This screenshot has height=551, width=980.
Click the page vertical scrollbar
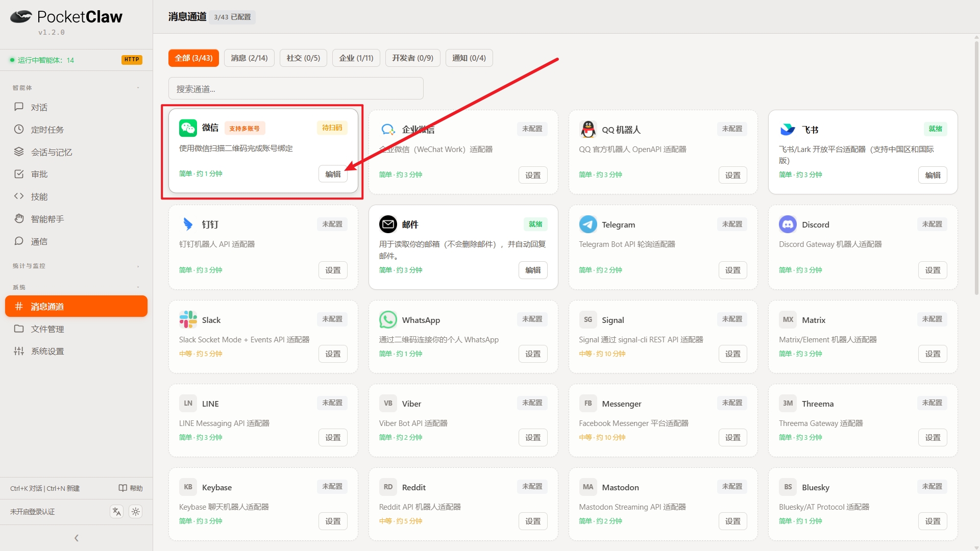976,168
